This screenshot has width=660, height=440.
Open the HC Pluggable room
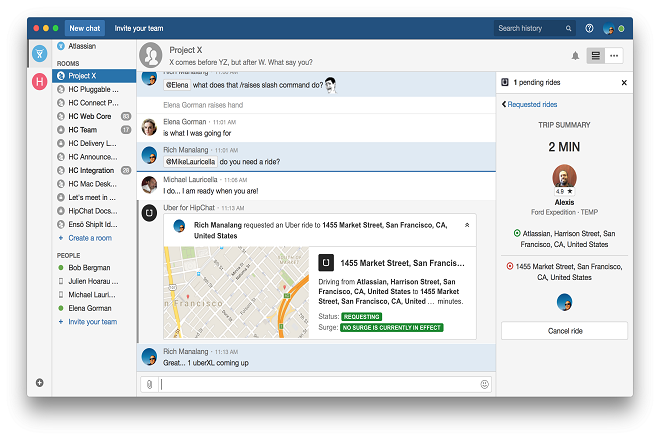pyautogui.click(x=94, y=89)
